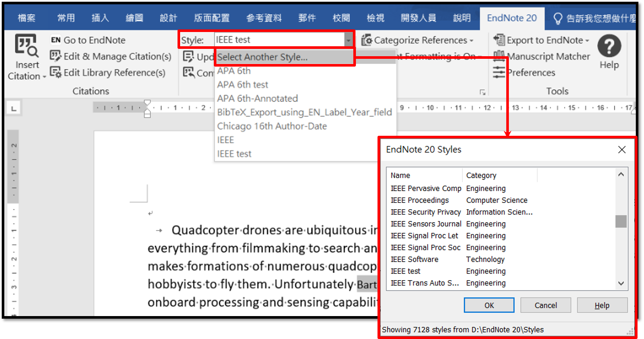Screen dimensions: 644x339
Task: Pick Chicago 16th Author-Date style
Action: tap(305, 126)
